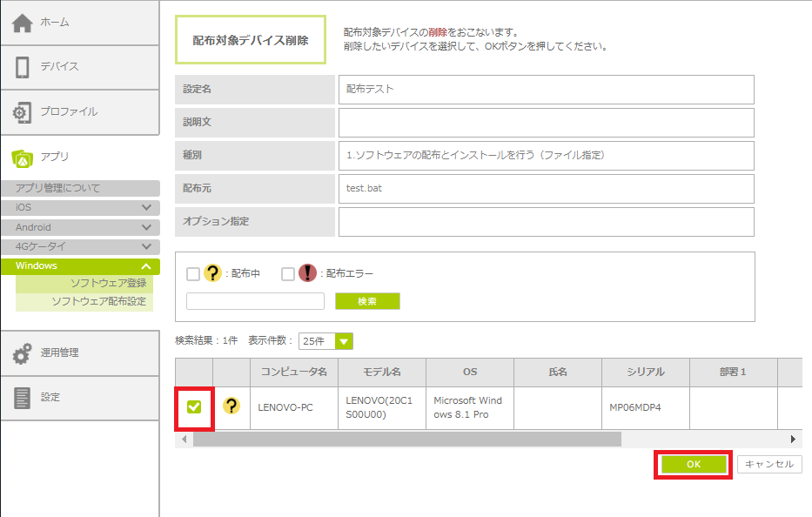The image size is (812, 517).
Task: Open the Operations Management gears icon
Action: coord(23,353)
